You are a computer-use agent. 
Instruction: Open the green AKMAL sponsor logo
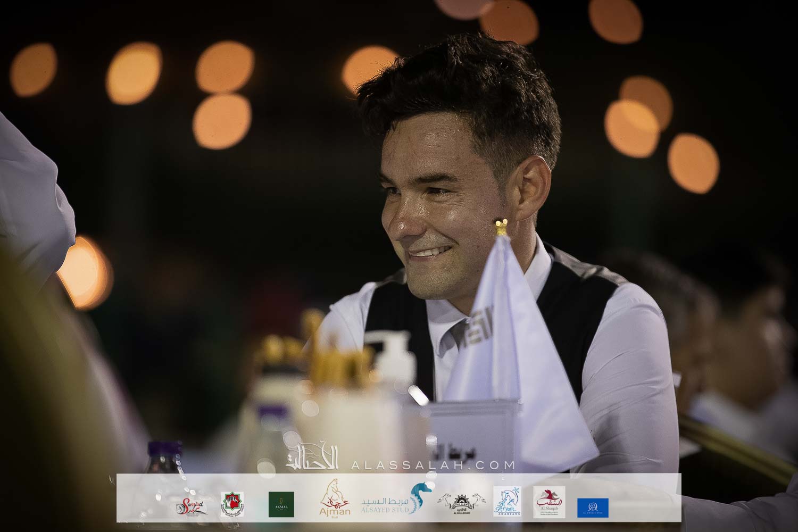(x=281, y=504)
